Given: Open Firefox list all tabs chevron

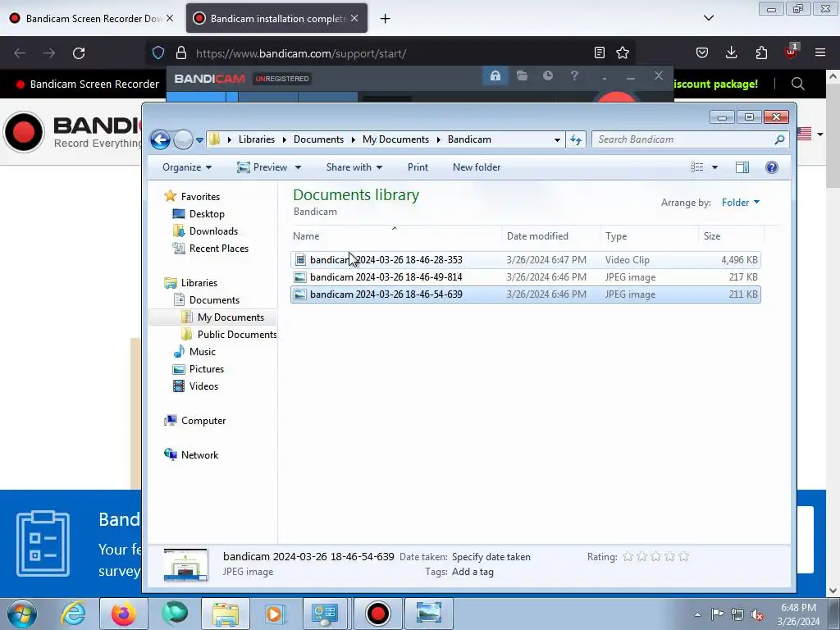Looking at the screenshot, I should (708, 18).
